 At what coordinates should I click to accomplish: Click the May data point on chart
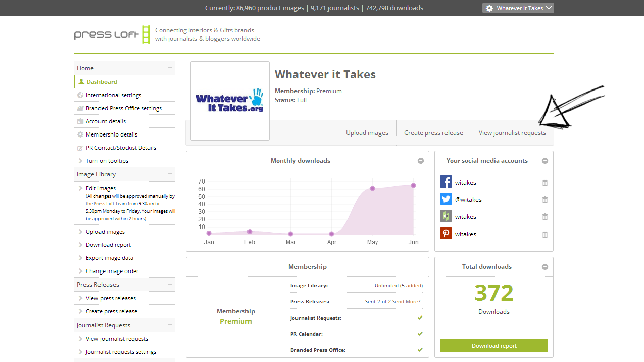[372, 188]
